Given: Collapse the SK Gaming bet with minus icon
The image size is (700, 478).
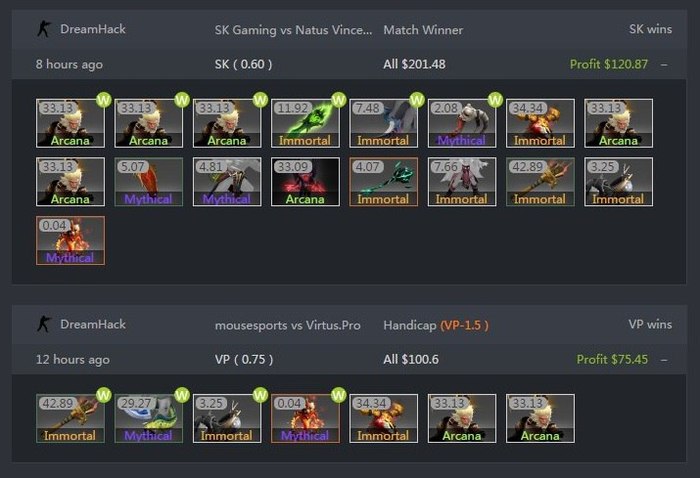Looking at the screenshot, I should [x=664, y=65].
